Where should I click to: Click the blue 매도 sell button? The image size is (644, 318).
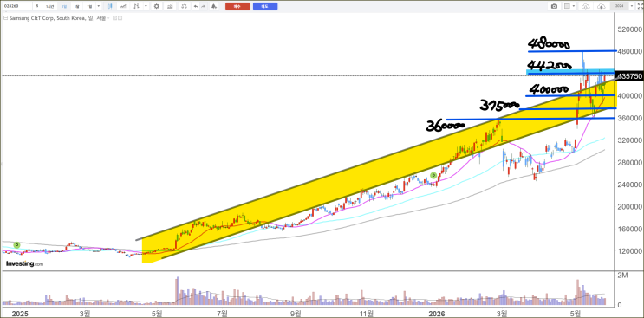[265, 6]
